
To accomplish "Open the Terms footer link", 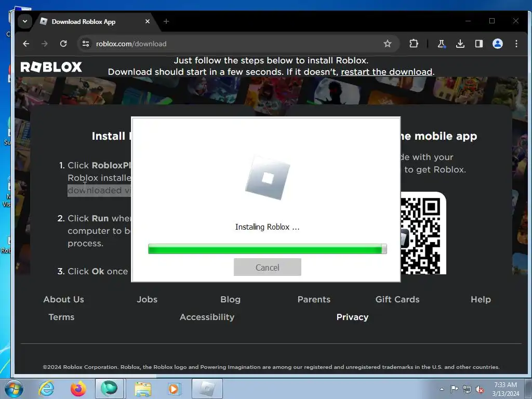I will tap(61, 317).
